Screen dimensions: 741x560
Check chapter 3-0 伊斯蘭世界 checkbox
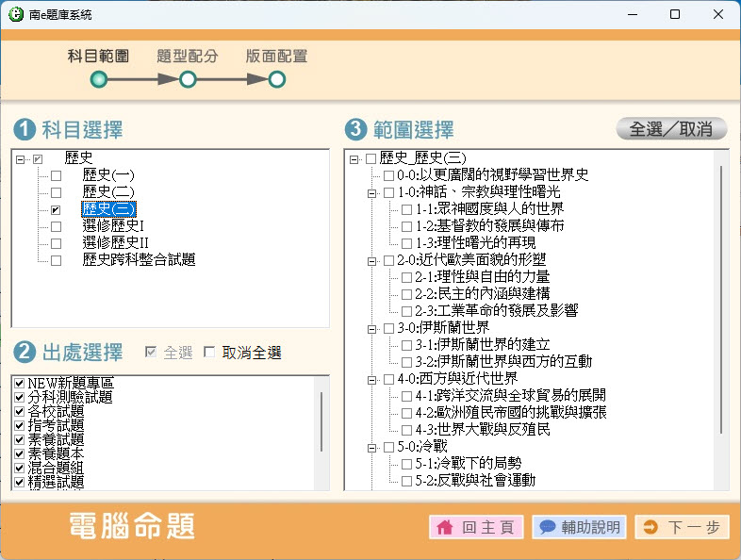(x=389, y=328)
